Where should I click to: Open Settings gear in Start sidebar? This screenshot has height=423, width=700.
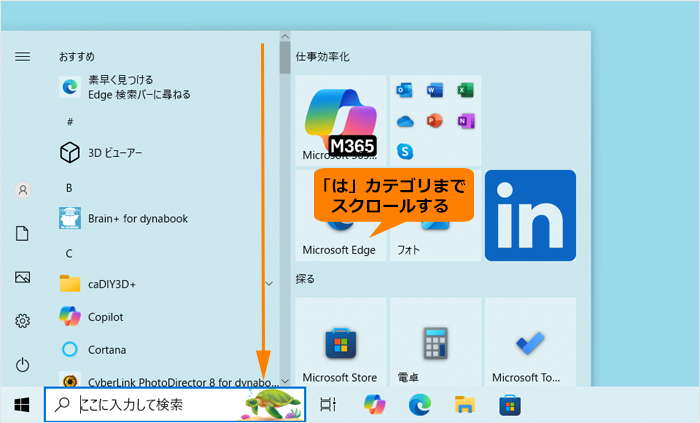pos(22,321)
